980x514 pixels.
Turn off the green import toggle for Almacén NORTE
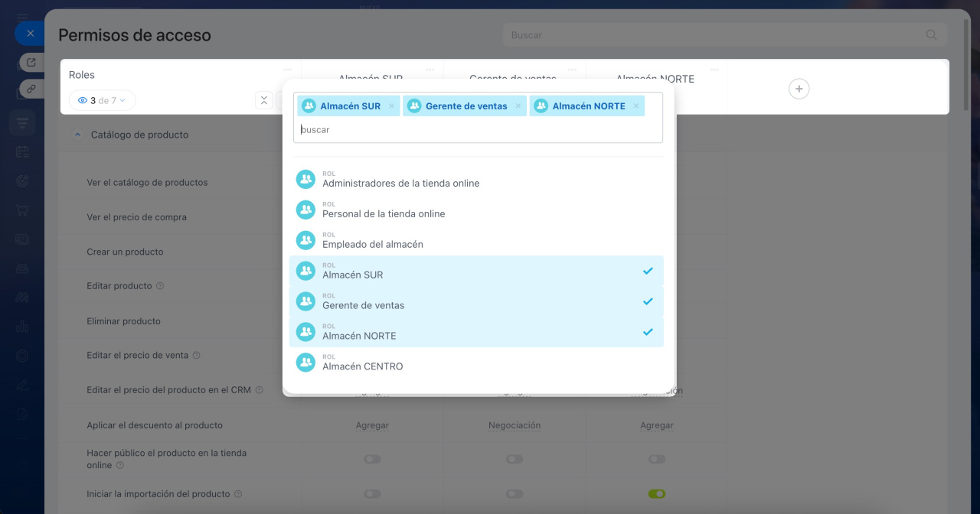point(656,494)
